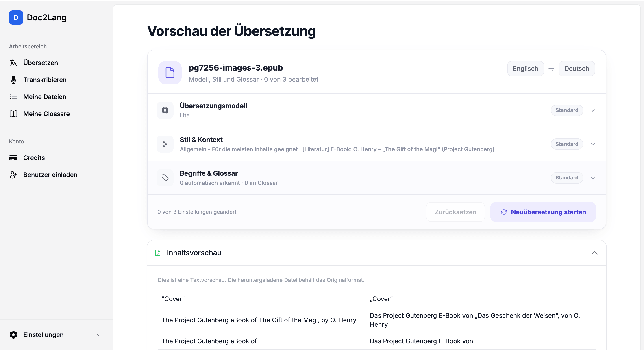The image size is (644, 350).
Task: Collapse the Inhaltsvorschau panel
Action: pyautogui.click(x=594, y=253)
